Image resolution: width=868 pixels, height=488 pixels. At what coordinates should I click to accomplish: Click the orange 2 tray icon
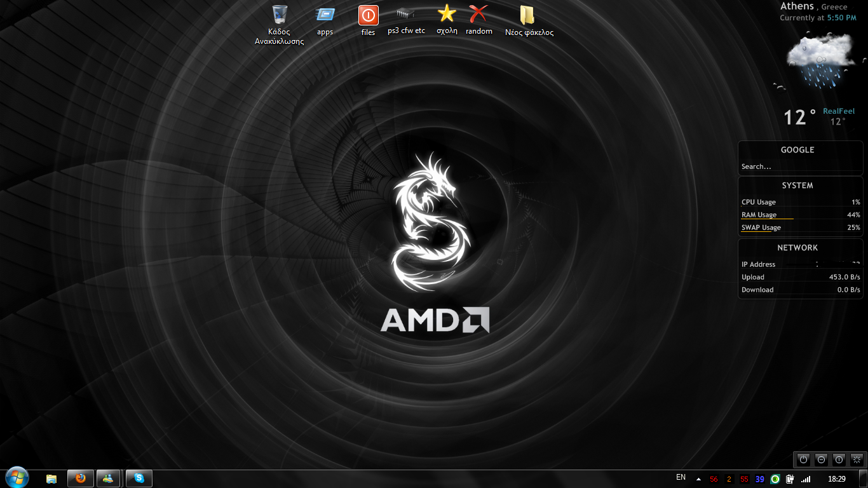coord(729,479)
